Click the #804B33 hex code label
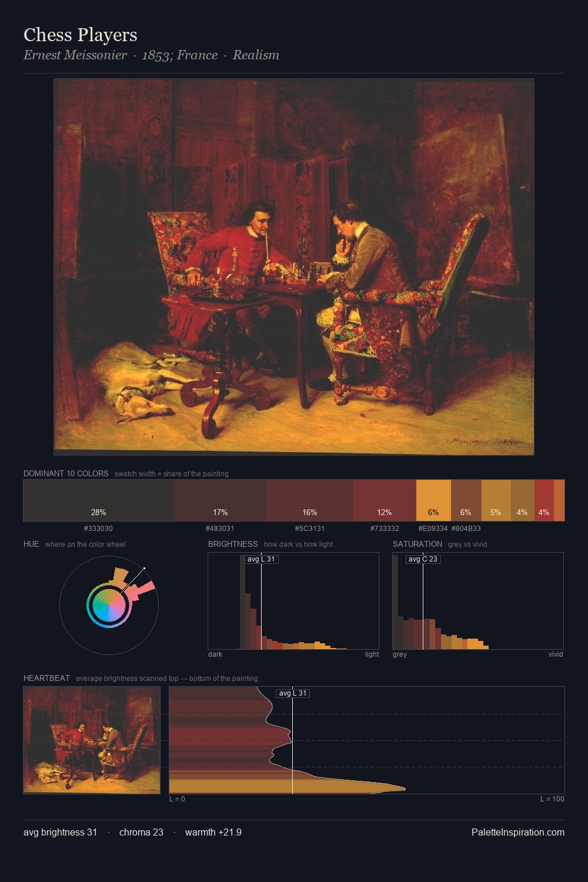Viewport: 588px width, 882px height. pos(466,529)
